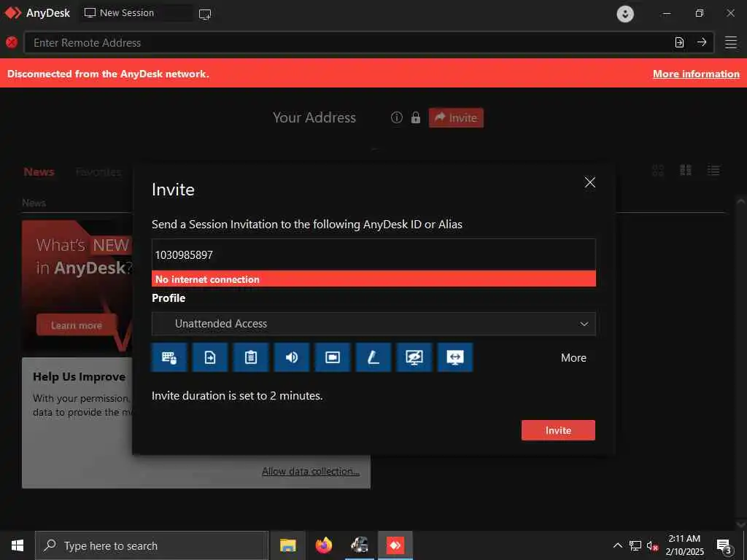Click the file transfer icon in address bar
Viewport: 747px width, 560px height.
[x=679, y=42]
